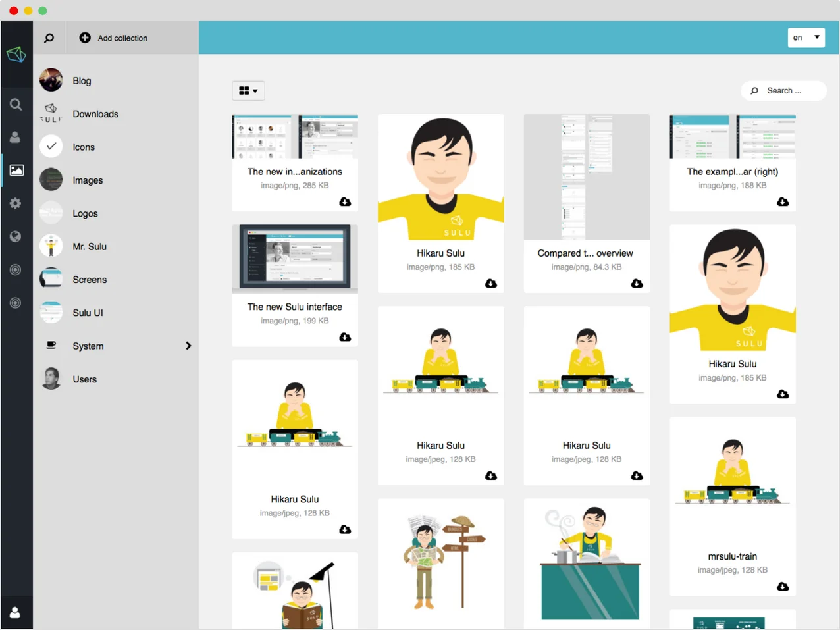Screen dimensions: 840x630
Task: Click the Sulu logo icon
Action: point(16,54)
